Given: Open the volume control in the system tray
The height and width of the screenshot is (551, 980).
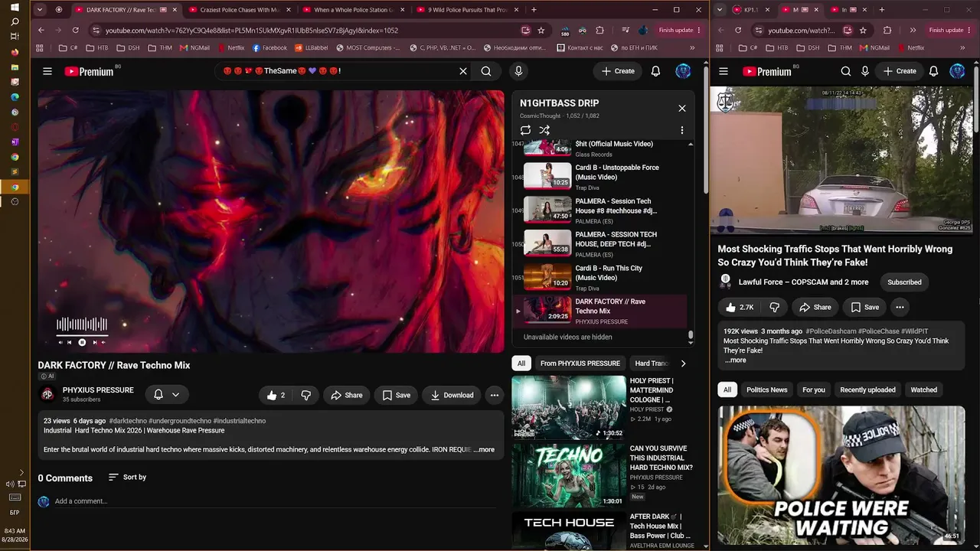Looking at the screenshot, I should click(11, 484).
